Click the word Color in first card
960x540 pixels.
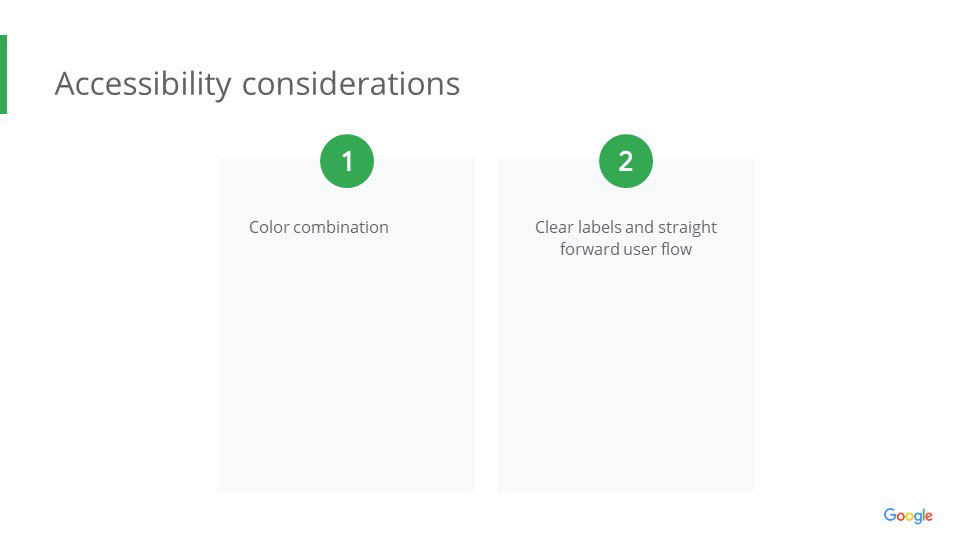click(268, 227)
